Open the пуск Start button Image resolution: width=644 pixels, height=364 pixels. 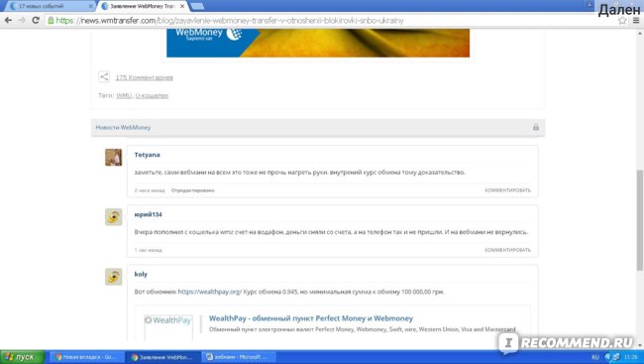[22, 357]
